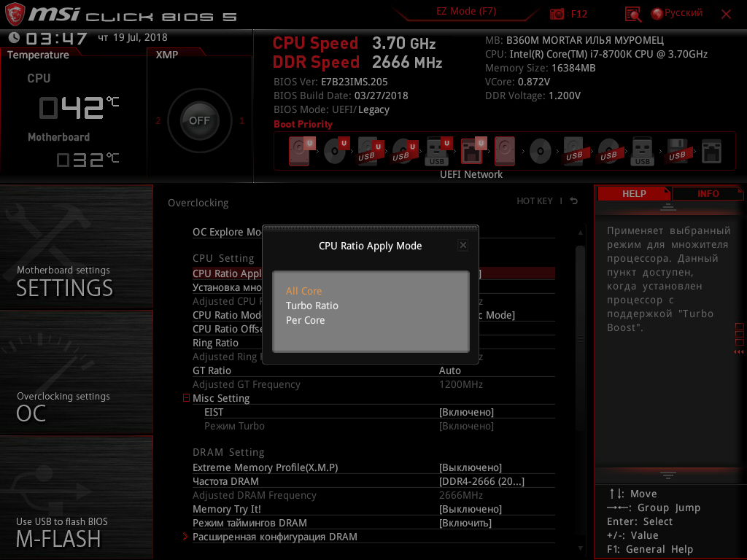Select the GT Ratio row
Screen dimensions: 747x560
(x=373, y=370)
